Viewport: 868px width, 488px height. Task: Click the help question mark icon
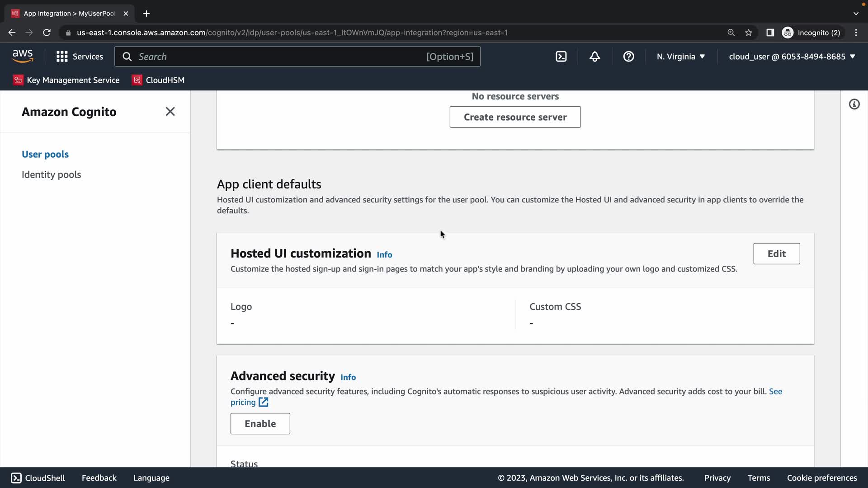click(628, 56)
